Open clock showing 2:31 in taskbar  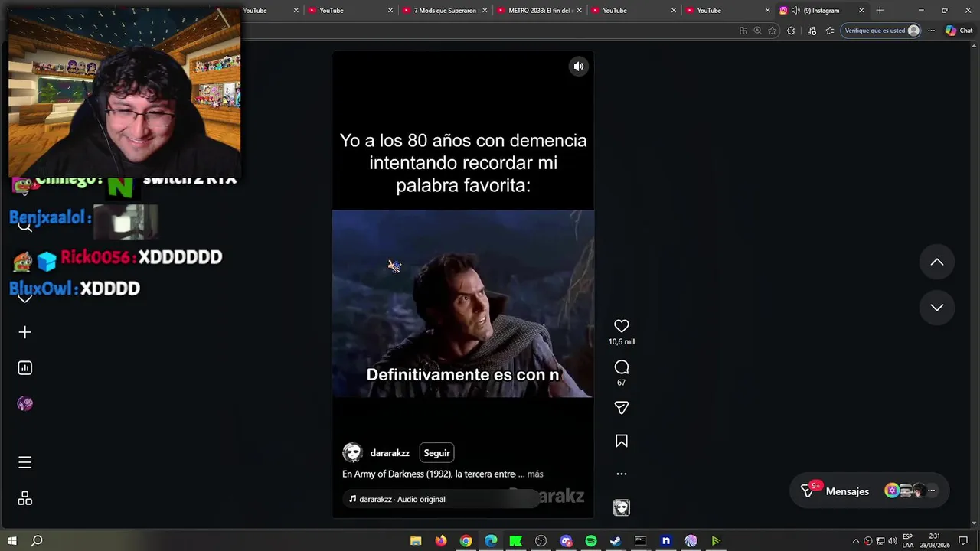(x=934, y=541)
